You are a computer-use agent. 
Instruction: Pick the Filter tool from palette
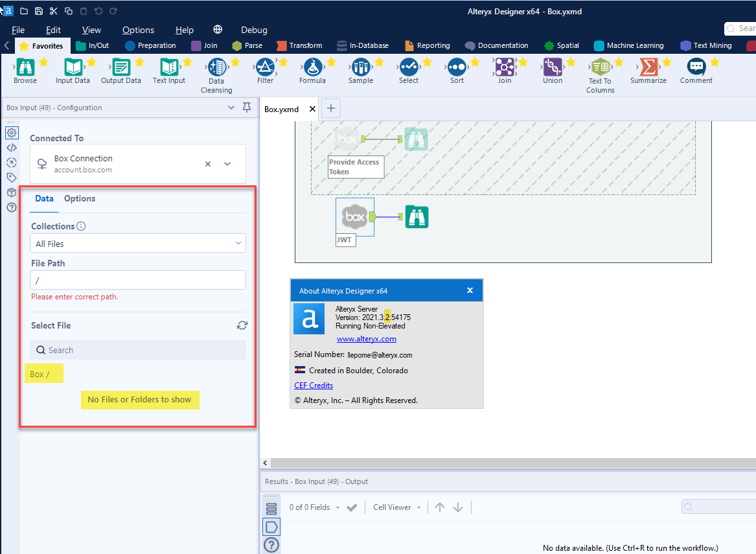pyautogui.click(x=265, y=67)
